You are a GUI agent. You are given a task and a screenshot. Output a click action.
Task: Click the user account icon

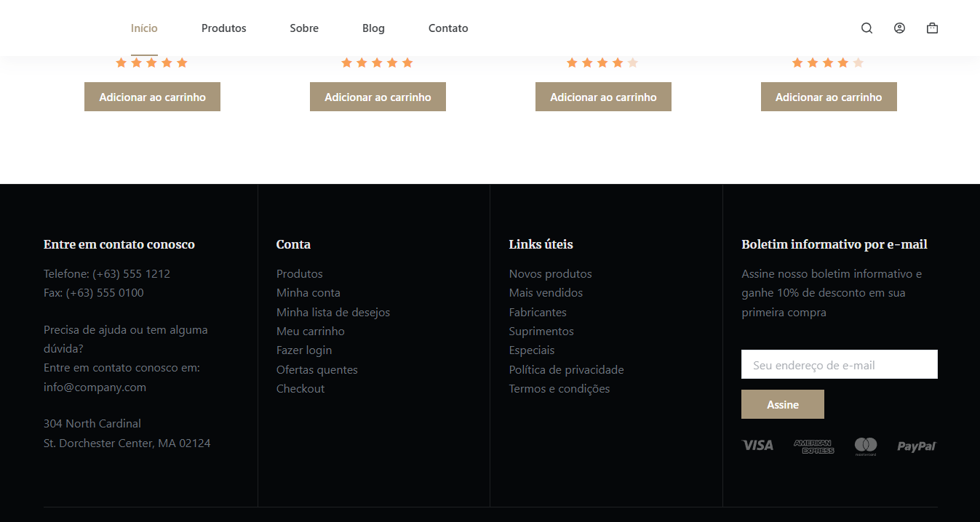click(899, 28)
